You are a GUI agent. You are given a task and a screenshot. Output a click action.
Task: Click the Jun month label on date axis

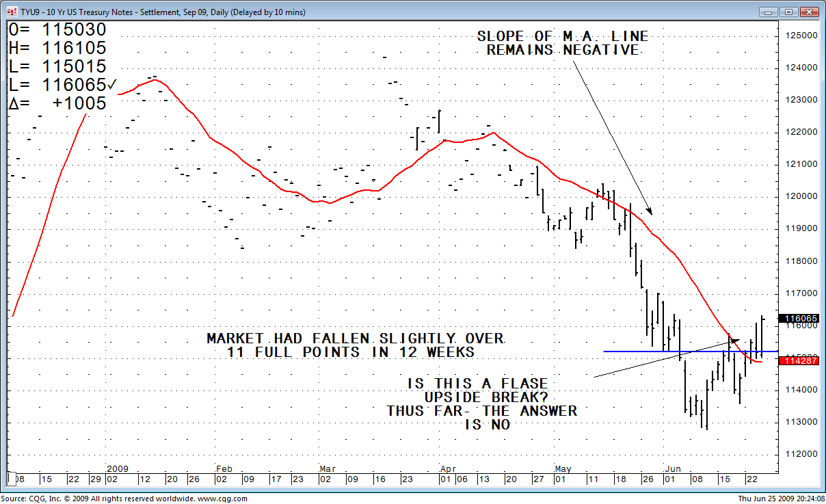(x=673, y=468)
